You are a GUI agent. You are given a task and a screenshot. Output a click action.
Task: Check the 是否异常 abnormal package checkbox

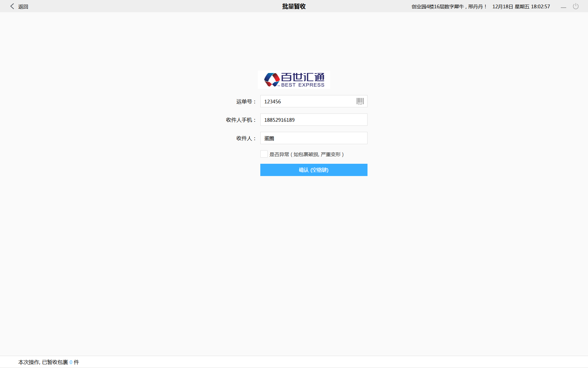click(x=264, y=154)
